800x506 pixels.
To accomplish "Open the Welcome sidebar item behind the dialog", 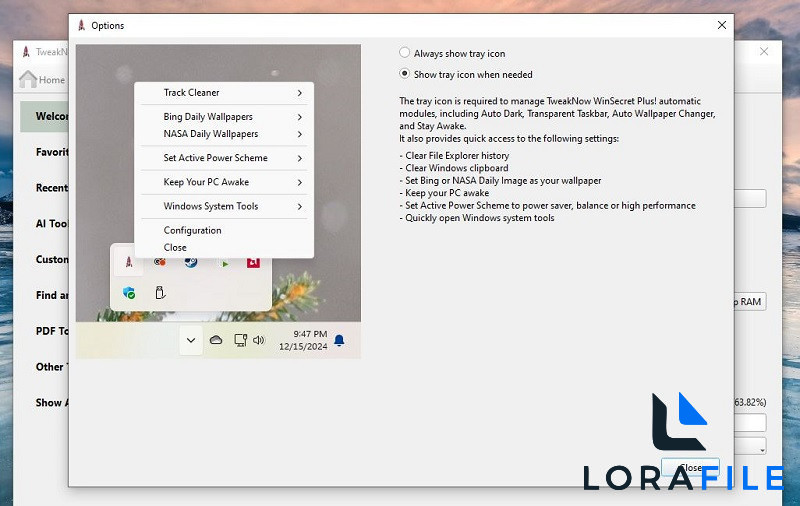I will 44,116.
